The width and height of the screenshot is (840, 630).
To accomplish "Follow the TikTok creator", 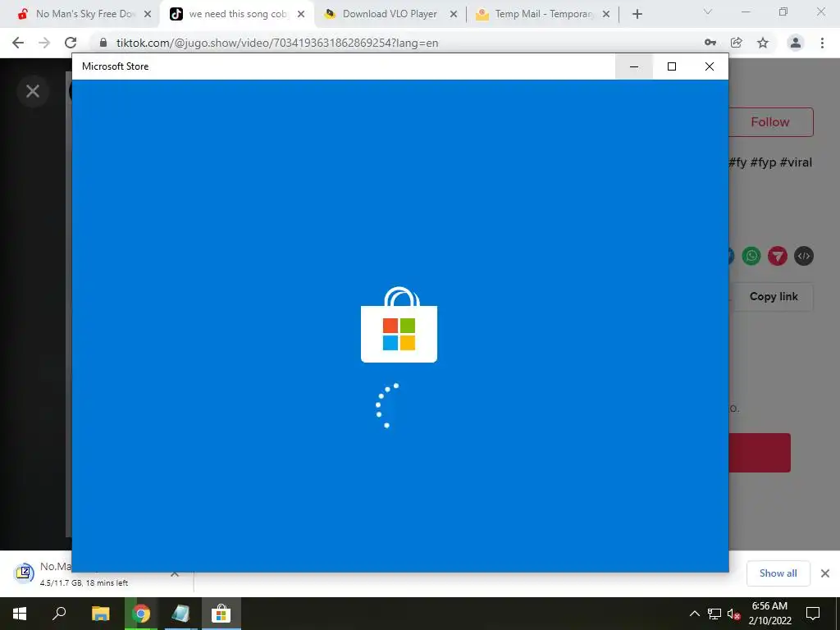I will pos(771,122).
